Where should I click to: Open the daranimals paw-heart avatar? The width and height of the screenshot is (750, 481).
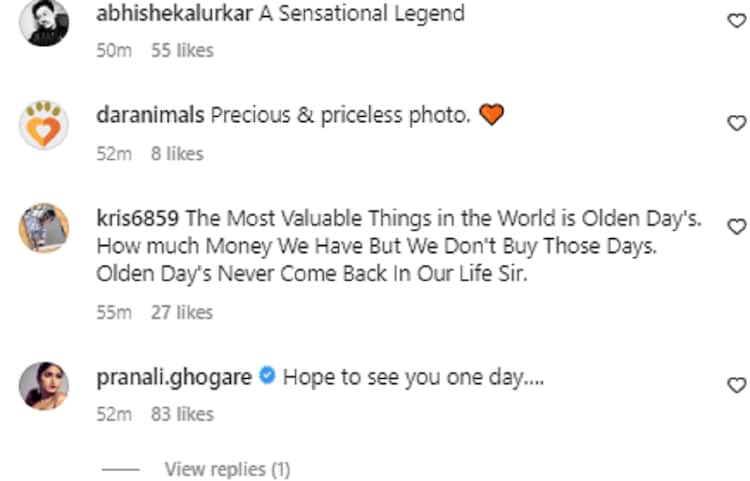(44, 124)
